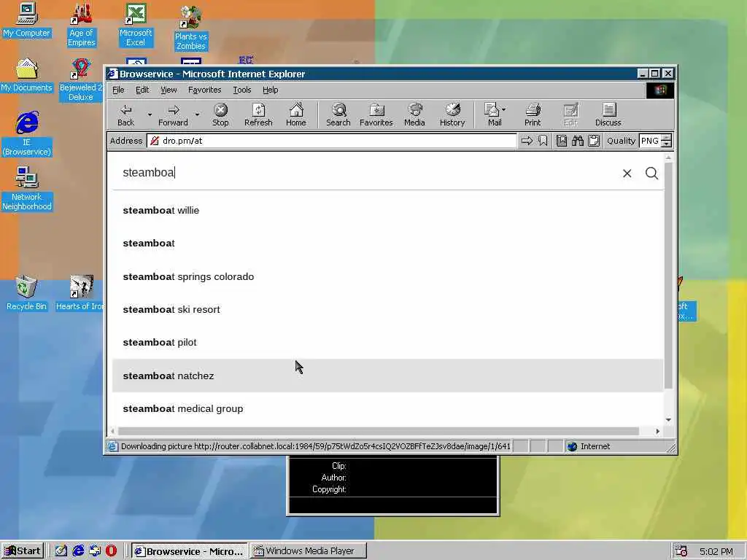Select Bejeweled 2 Deluxe desktop shortcut
This screenshot has width=747, height=560.
[80, 80]
